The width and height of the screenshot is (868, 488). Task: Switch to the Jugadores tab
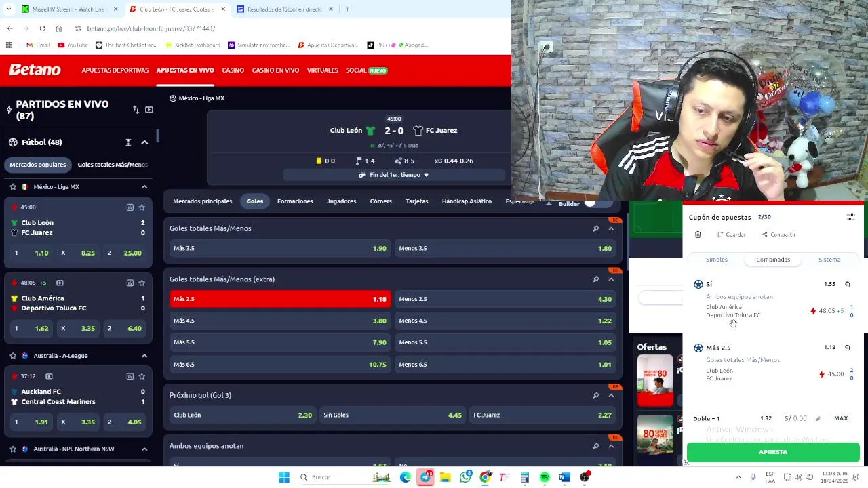341,201
